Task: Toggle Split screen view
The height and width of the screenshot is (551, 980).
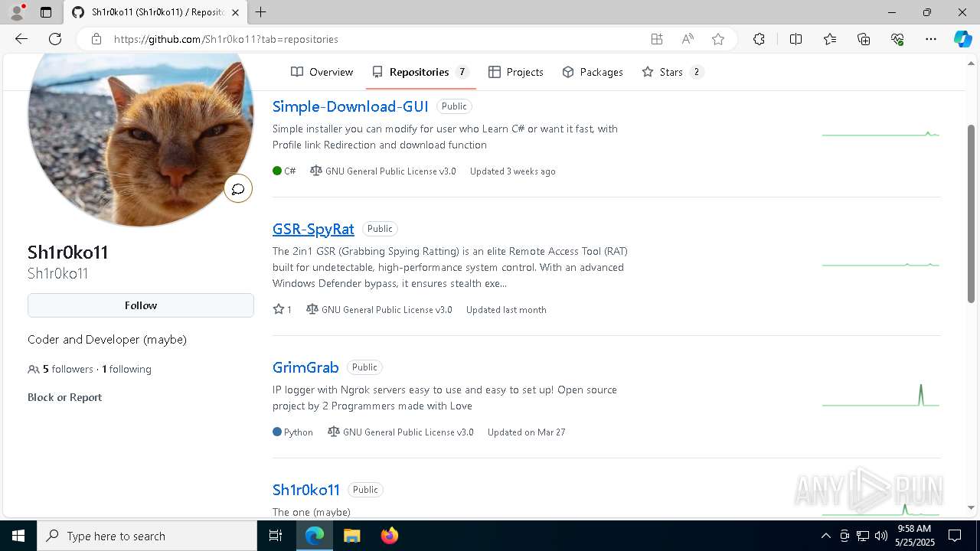Action: (x=795, y=39)
